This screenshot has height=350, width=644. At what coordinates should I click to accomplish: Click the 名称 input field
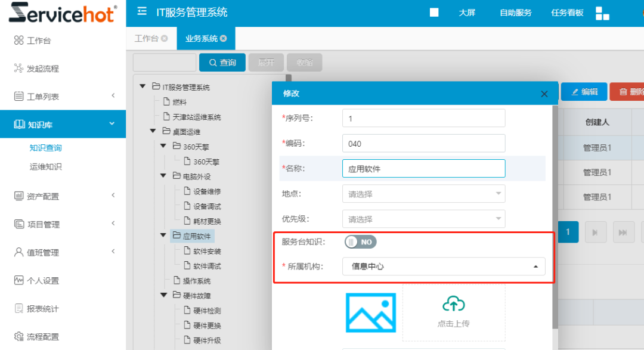423,169
